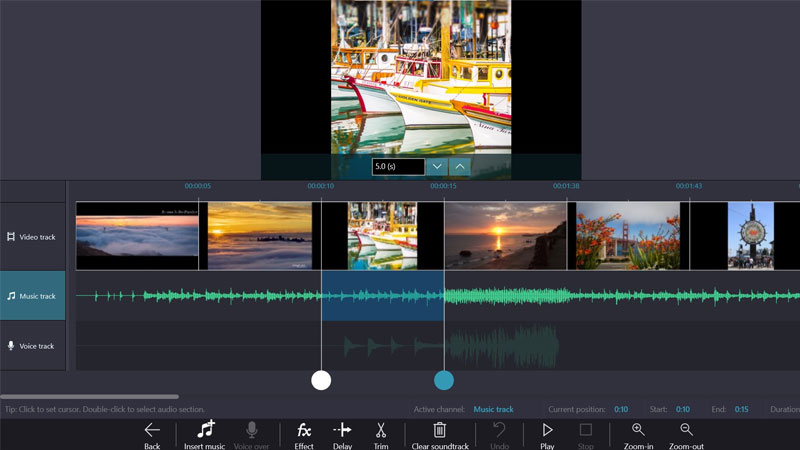This screenshot has width=800, height=450.
Task: Select the Delay tool
Action: coord(342,430)
